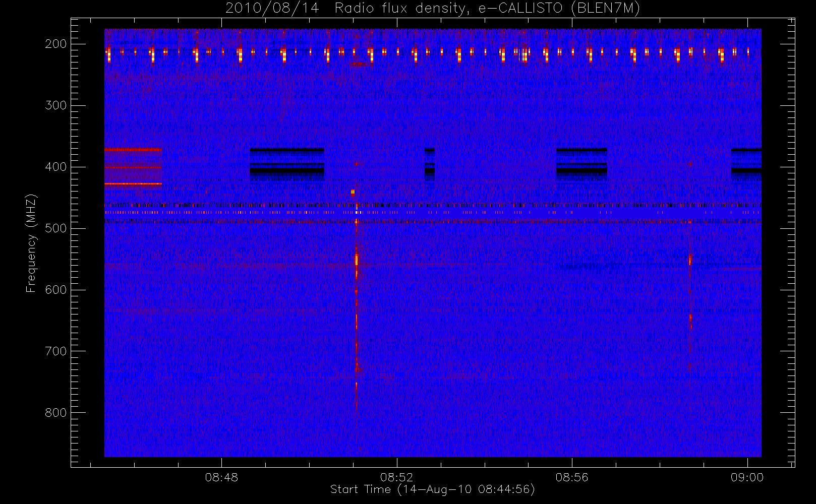816x504 pixels.
Task: Click the 09:00 time tick label
Action: 747,477
